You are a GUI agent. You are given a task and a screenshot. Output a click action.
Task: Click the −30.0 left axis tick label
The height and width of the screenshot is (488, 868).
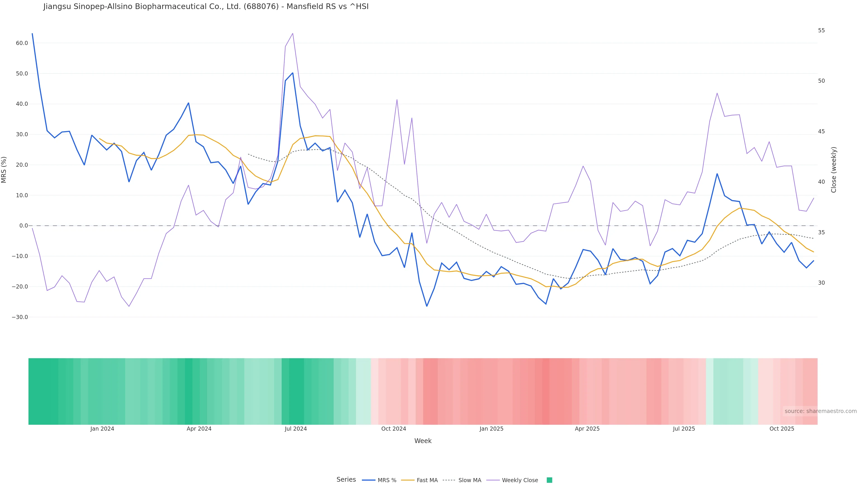(20, 317)
